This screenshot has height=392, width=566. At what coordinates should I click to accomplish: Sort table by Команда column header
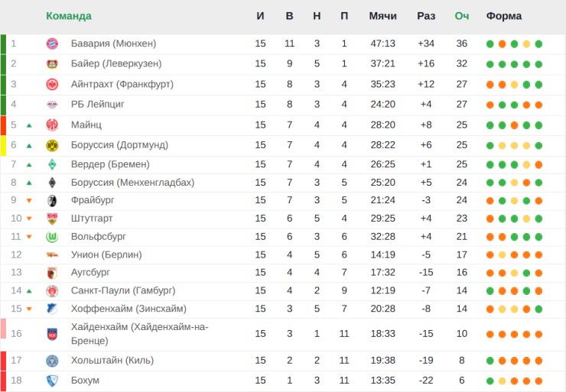point(69,16)
